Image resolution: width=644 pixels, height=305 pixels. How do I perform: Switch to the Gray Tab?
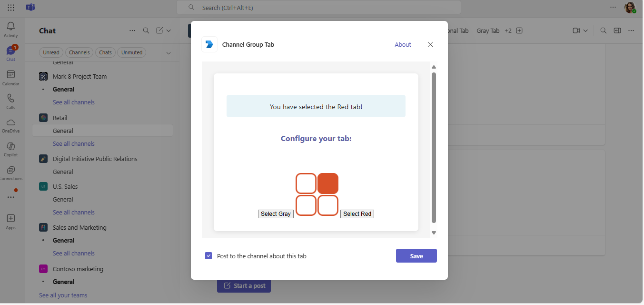point(488,30)
